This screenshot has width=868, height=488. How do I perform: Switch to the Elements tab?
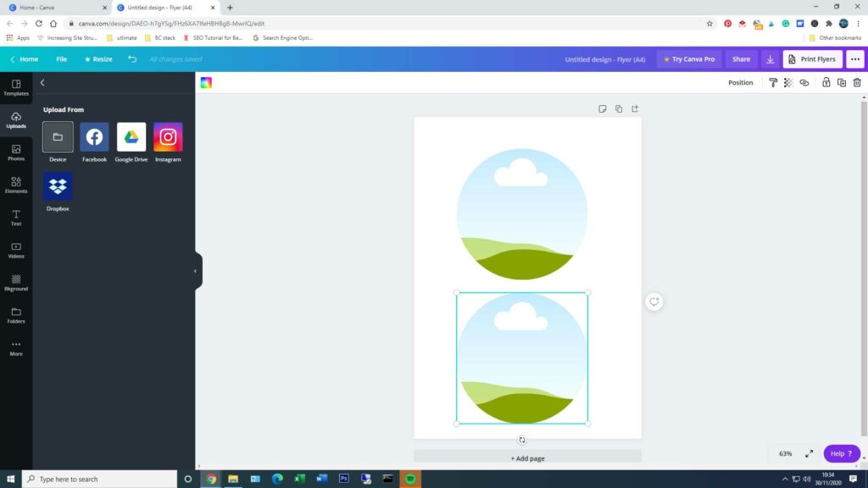click(x=16, y=185)
